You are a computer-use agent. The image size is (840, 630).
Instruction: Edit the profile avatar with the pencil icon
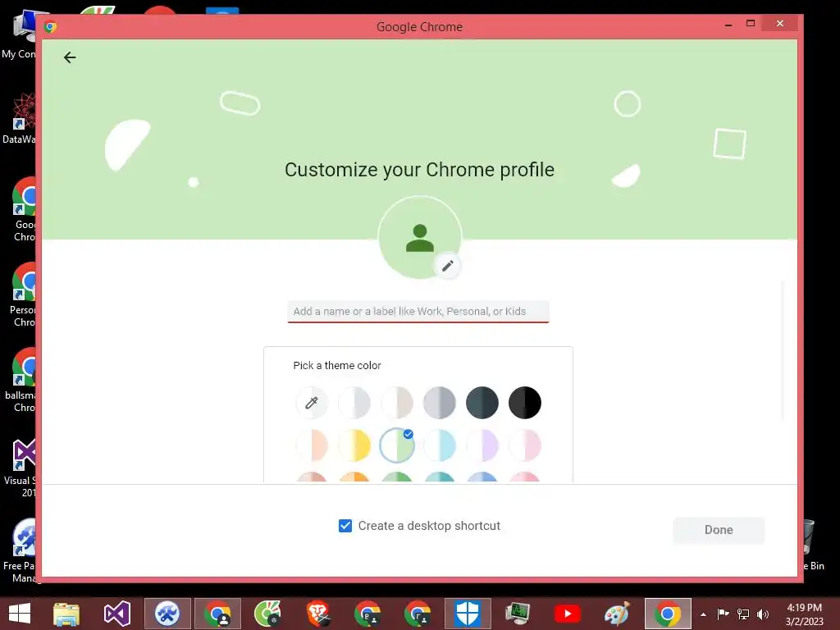click(x=448, y=266)
